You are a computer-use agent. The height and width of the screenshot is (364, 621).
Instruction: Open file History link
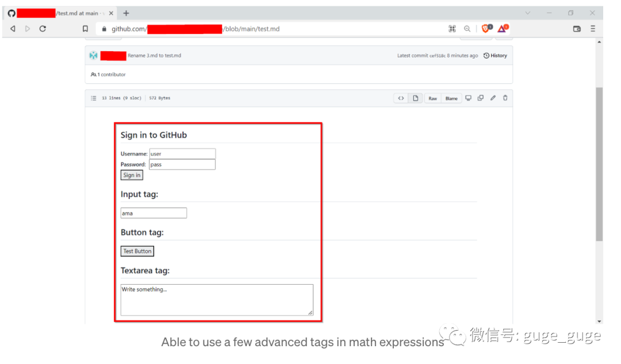click(495, 55)
